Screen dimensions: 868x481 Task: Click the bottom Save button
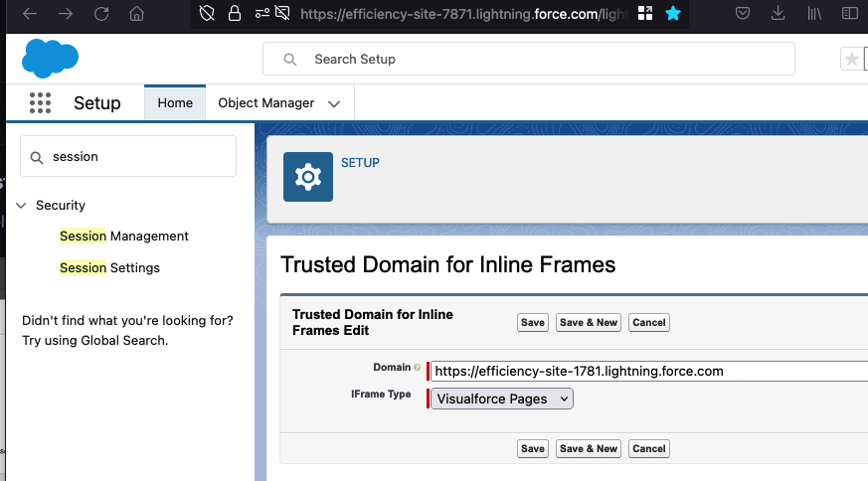tap(533, 449)
